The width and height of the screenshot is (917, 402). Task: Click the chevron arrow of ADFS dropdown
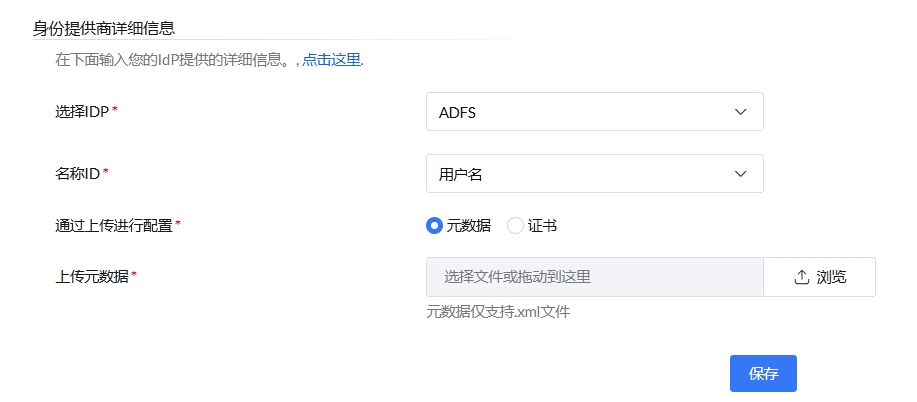click(x=741, y=112)
